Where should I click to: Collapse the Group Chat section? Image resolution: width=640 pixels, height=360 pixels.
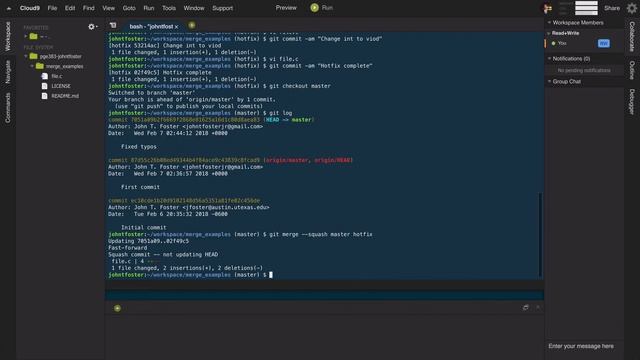549,81
